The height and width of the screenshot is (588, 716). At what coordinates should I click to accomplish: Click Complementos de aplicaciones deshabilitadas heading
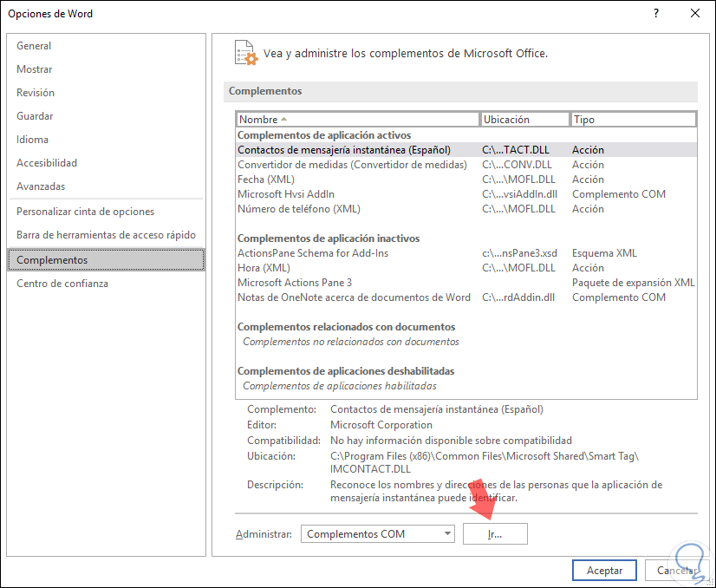346,371
